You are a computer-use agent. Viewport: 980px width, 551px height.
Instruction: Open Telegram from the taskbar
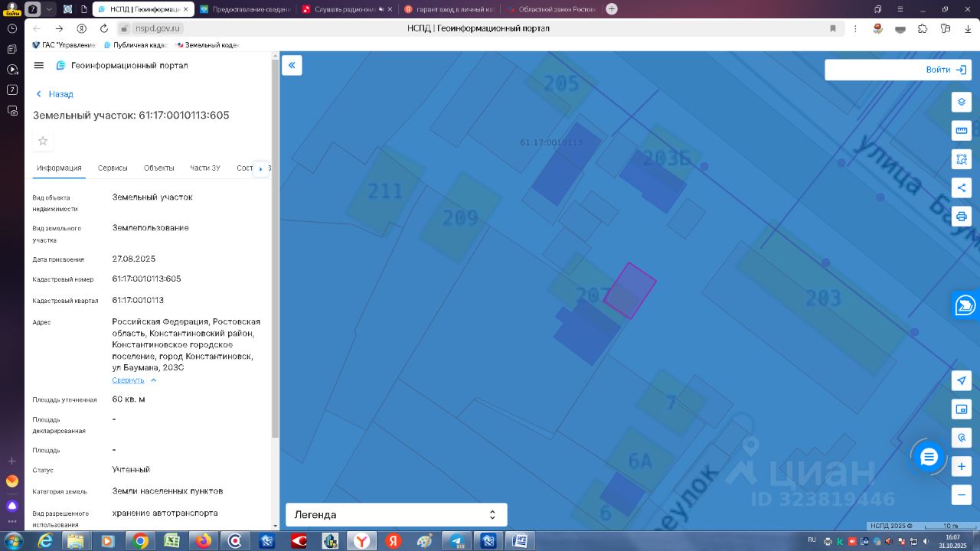point(457,541)
